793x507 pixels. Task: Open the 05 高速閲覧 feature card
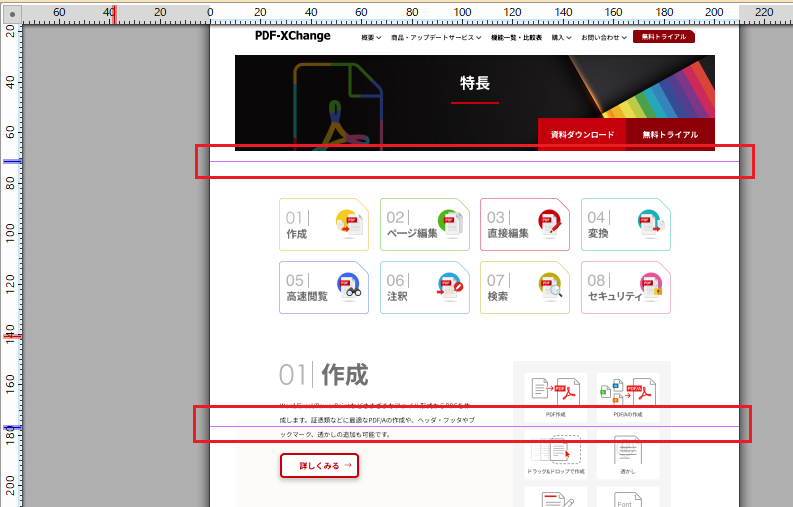pos(324,287)
